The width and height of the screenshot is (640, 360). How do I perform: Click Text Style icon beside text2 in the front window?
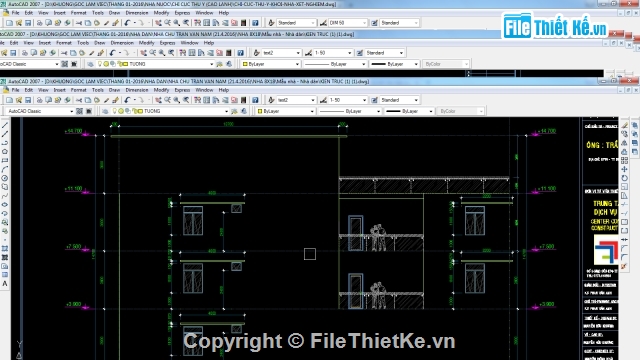coord(271,100)
